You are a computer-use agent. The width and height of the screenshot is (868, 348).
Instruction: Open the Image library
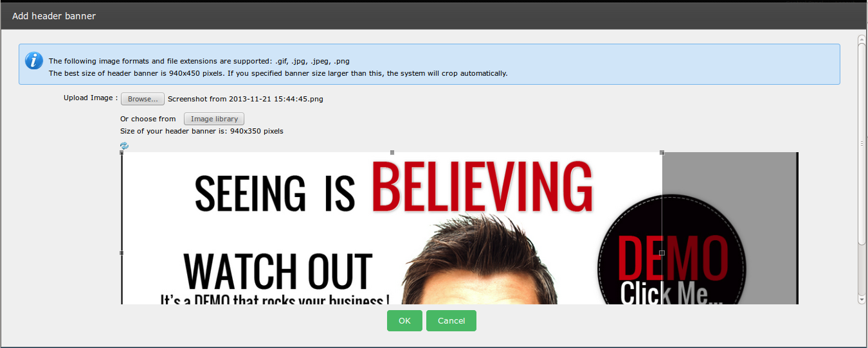(214, 119)
